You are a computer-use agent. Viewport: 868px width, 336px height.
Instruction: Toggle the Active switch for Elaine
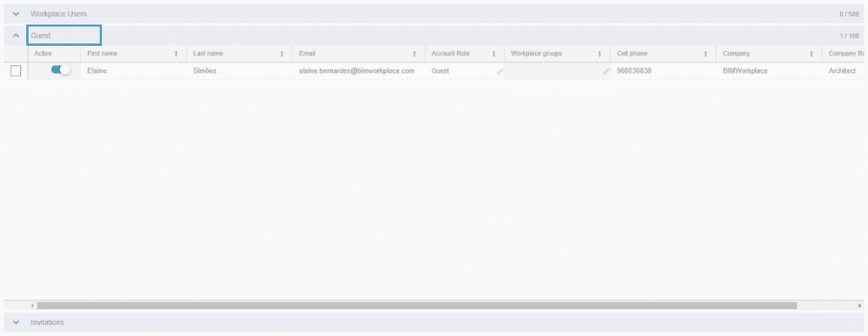pyautogui.click(x=61, y=70)
